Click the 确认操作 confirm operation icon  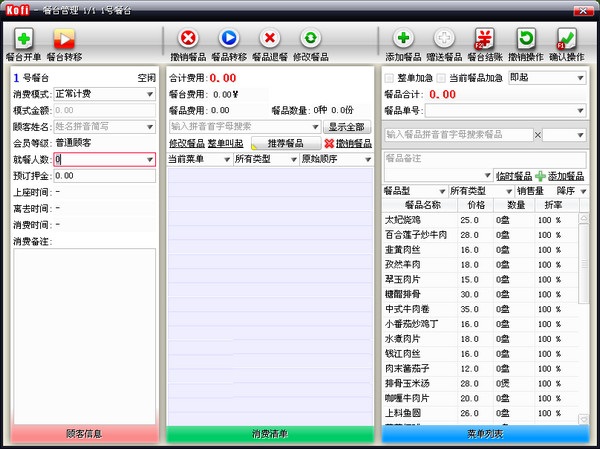click(566, 39)
